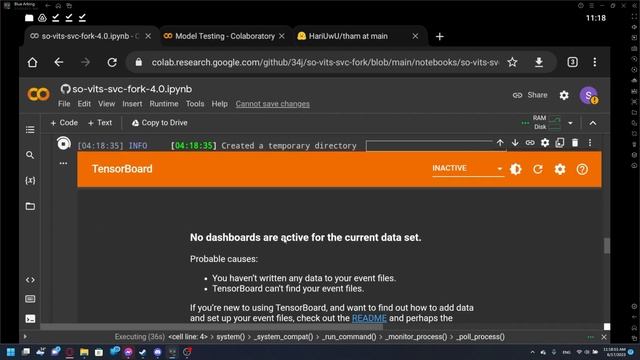
Task: Move cell up arrow
Action: point(500,142)
